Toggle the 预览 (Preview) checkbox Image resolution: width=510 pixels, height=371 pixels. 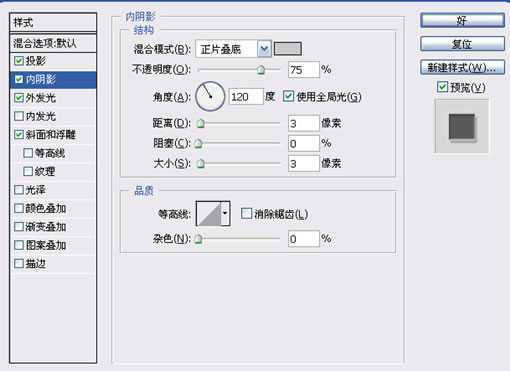coord(442,87)
